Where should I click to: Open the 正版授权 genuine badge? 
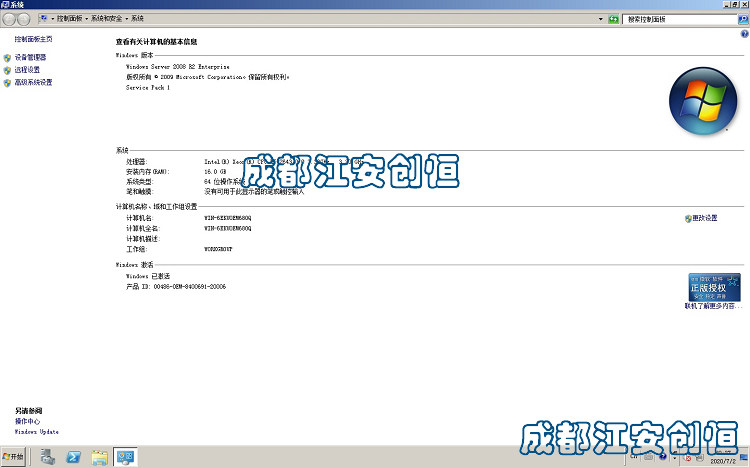point(714,287)
